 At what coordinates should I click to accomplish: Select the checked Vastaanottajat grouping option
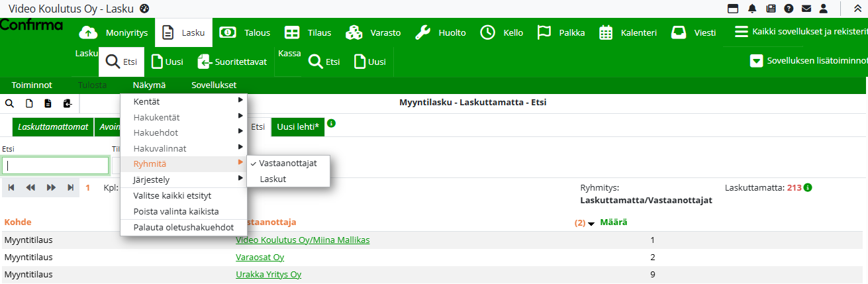pos(288,163)
